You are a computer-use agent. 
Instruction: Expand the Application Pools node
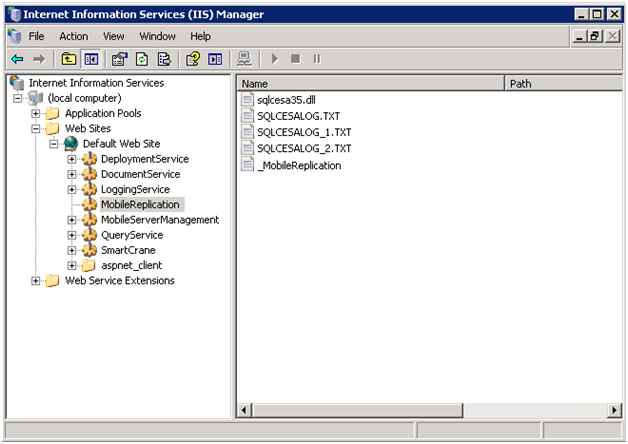36,114
